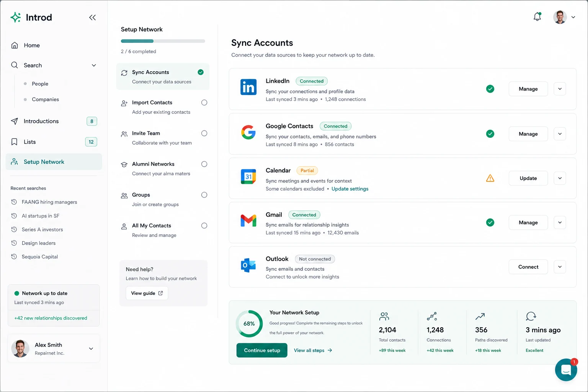Screen dimensions: 588x392
Task: Click the Groups people icon
Action: pyautogui.click(x=124, y=196)
